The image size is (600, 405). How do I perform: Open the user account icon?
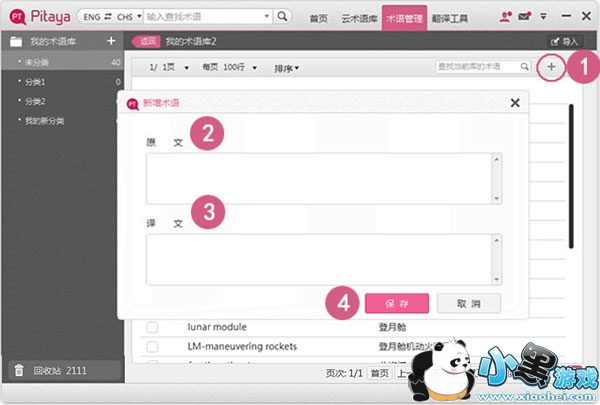(505, 17)
